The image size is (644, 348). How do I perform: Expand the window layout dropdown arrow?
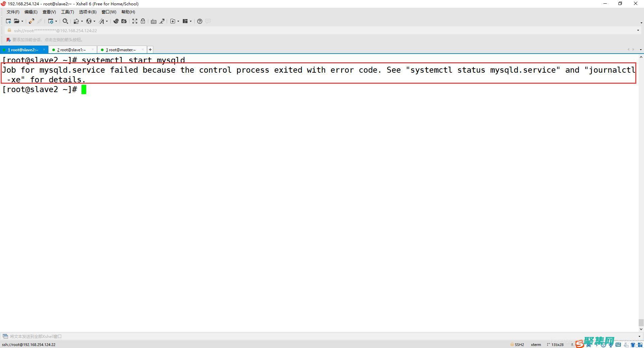(191, 21)
